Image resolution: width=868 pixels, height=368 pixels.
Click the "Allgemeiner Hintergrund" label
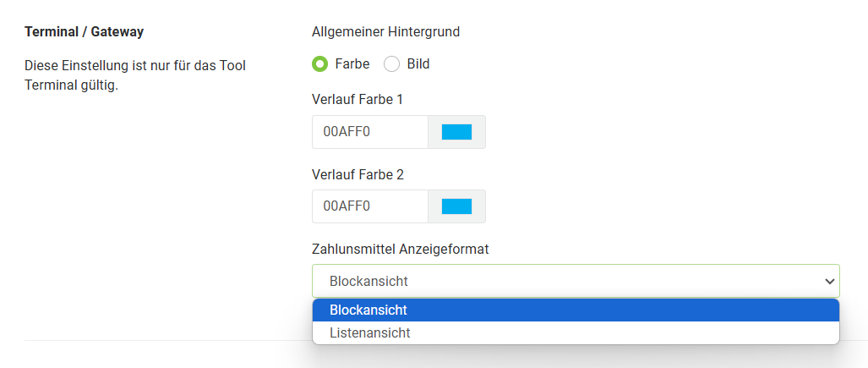(386, 31)
